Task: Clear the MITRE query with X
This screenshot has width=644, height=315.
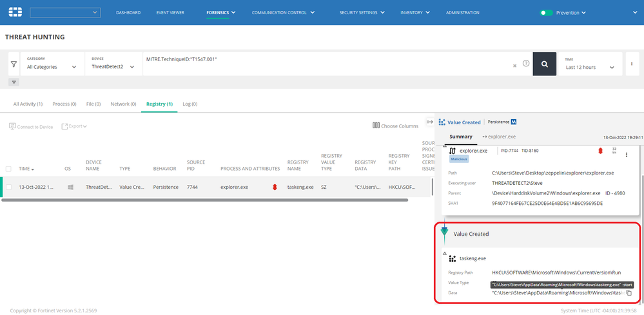Action: click(x=514, y=65)
